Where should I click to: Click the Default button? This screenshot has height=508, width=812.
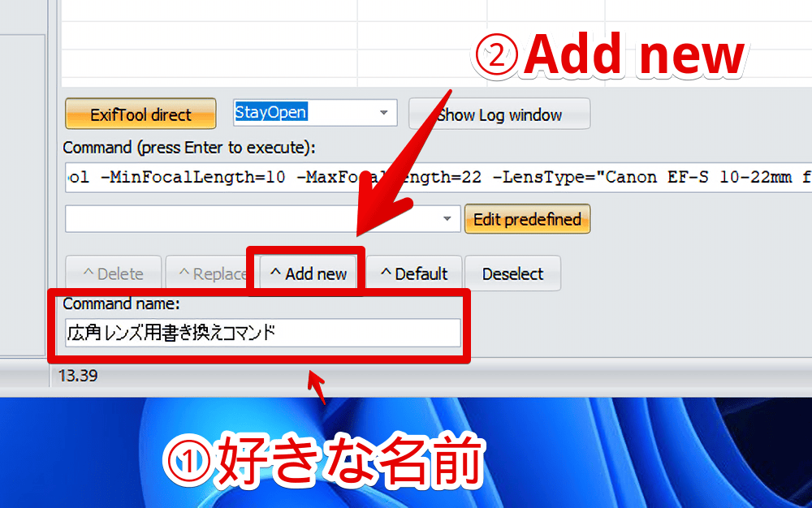(x=415, y=273)
